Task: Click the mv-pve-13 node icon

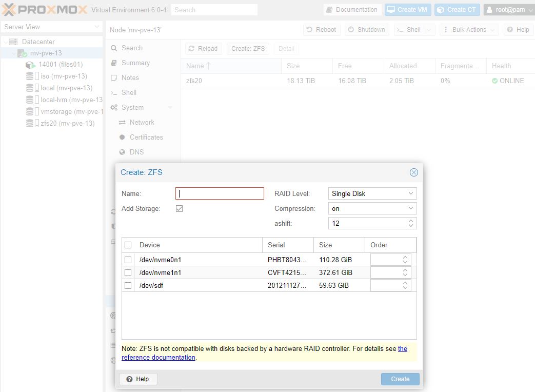Action: (22, 53)
